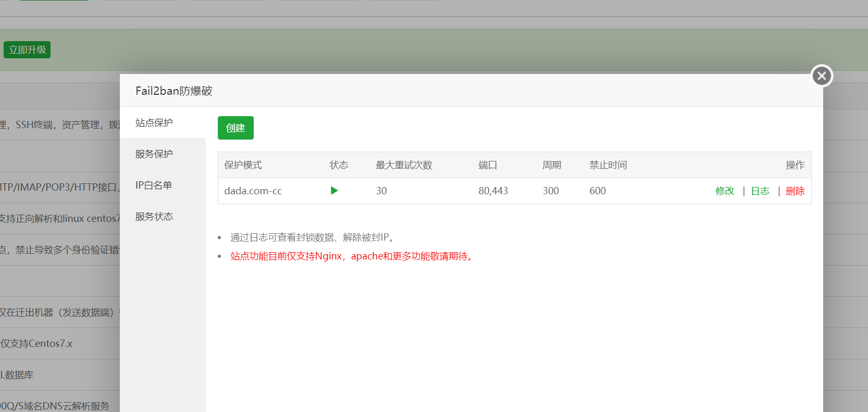The height and width of the screenshot is (412, 868).
Task: Click the 创建 create button
Action: click(235, 128)
